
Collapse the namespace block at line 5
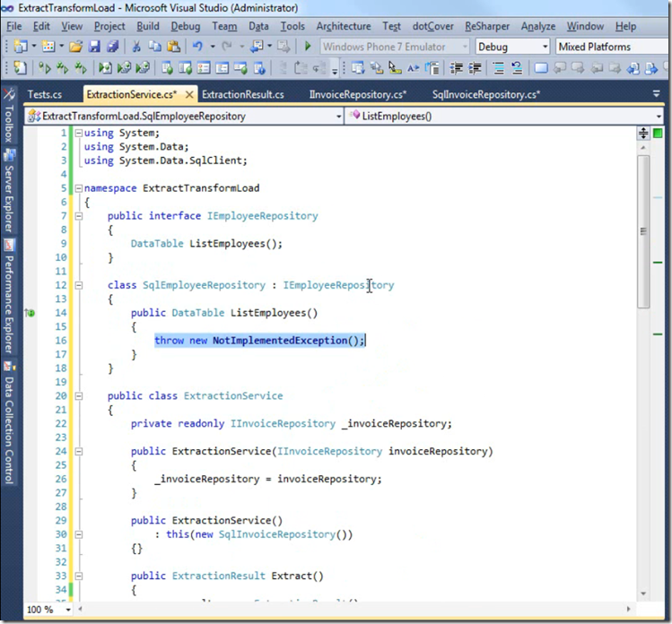click(x=78, y=188)
